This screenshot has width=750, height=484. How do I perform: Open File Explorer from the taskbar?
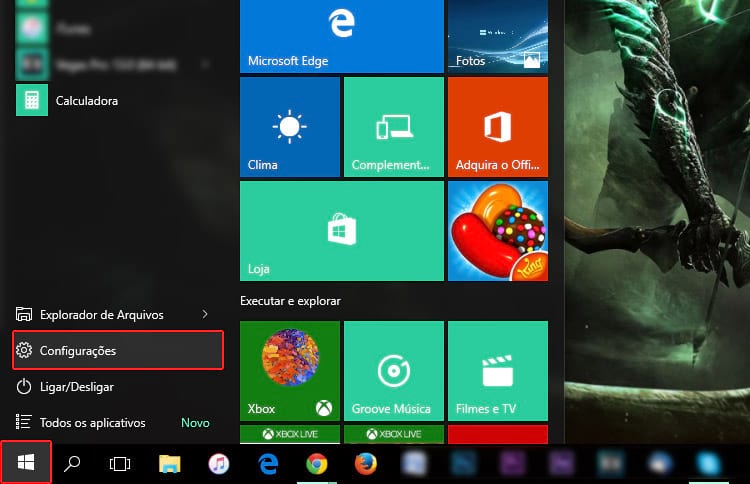169,463
